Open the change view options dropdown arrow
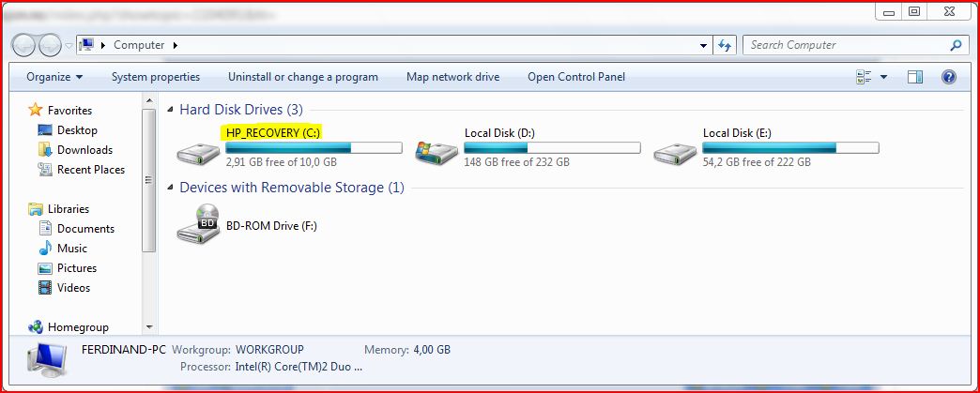Screen dimensions: 980x393 (x=883, y=77)
